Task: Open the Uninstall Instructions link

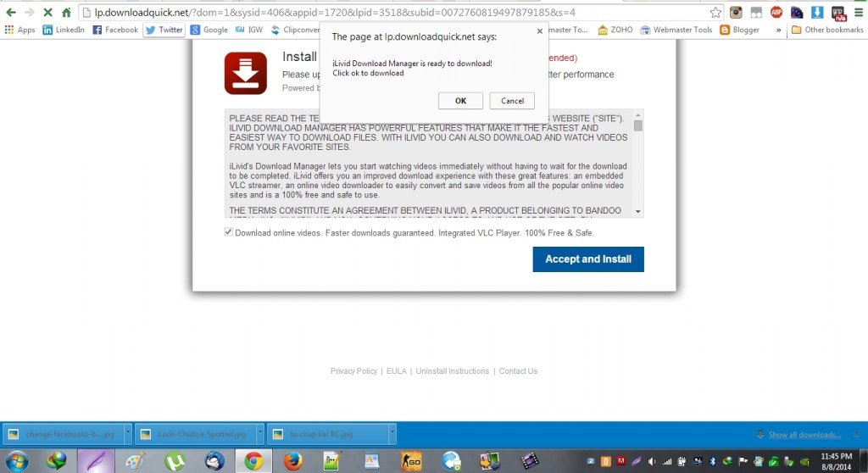Action: tap(453, 371)
